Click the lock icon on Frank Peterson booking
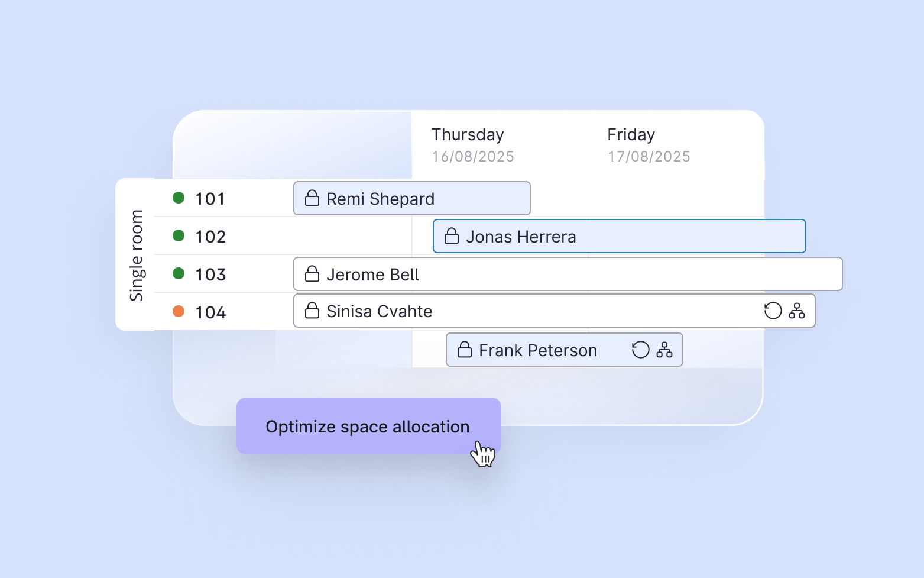The image size is (924, 578). [x=465, y=350]
